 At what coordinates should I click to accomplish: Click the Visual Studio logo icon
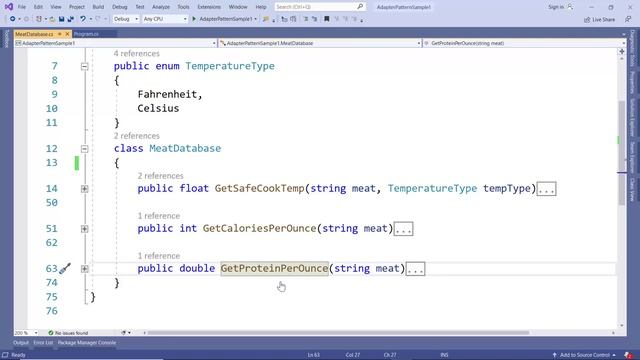8,7
